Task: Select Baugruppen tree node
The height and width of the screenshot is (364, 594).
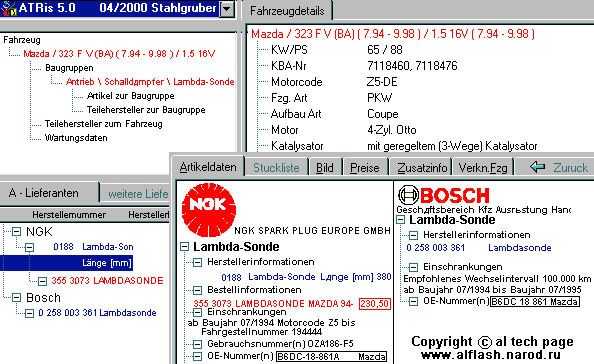Action: (69, 68)
